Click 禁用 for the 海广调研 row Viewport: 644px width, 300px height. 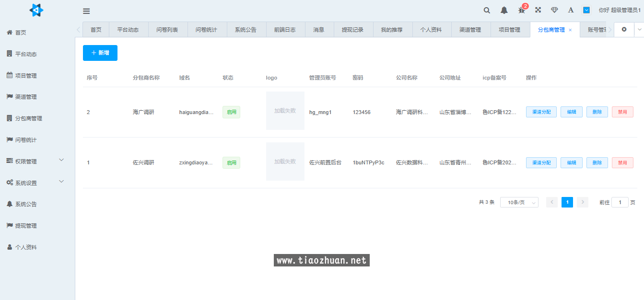tap(622, 112)
